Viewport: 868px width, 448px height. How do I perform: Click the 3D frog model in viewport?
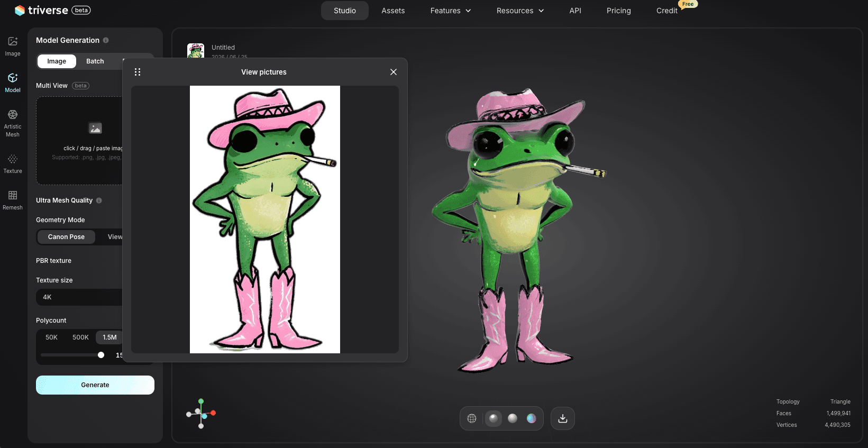518,230
